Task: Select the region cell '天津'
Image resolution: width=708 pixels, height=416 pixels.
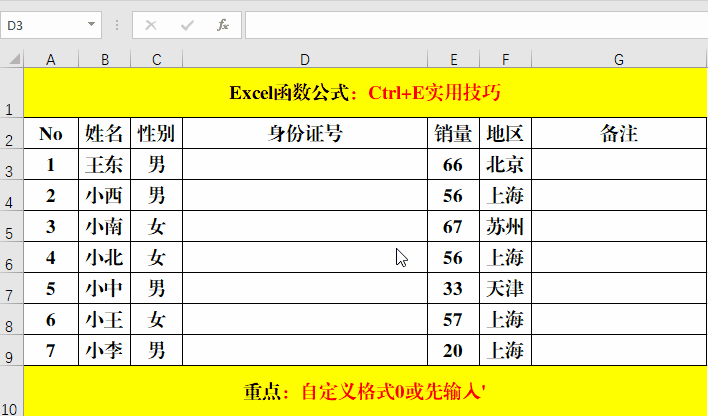Action: (x=505, y=288)
